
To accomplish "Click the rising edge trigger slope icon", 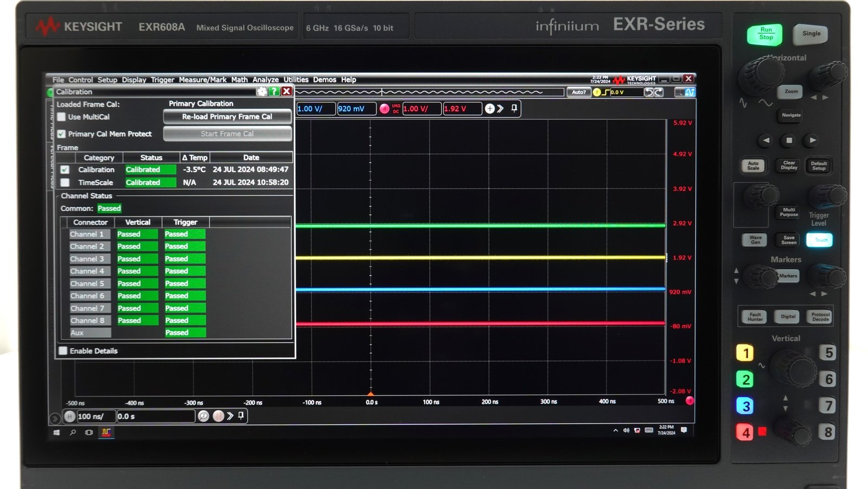I will (605, 92).
